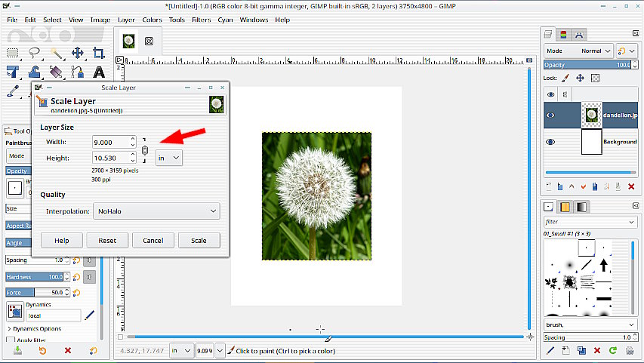Viewport: 644px width, 363px height.
Task: Select the Warp Transform tool
Action: pyautogui.click(x=34, y=72)
